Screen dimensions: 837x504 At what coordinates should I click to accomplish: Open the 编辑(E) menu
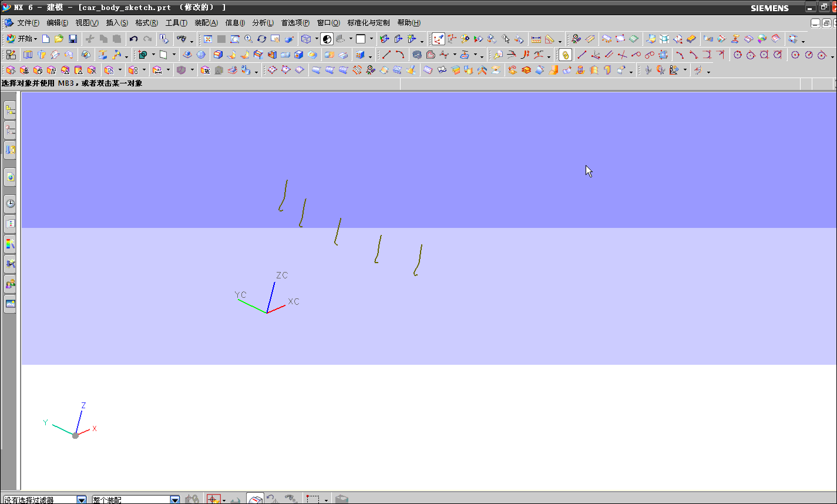click(x=58, y=23)
